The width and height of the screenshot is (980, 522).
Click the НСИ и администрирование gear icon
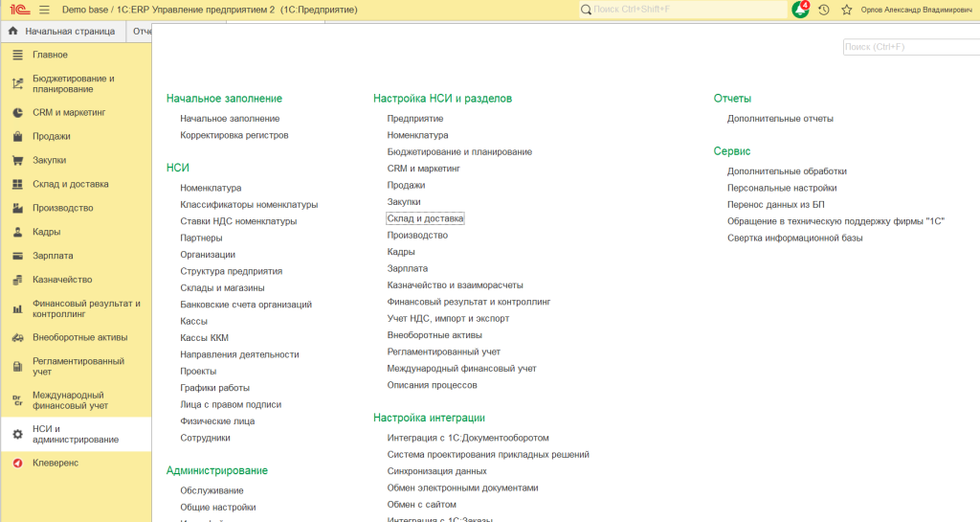[x=17, y=434]
